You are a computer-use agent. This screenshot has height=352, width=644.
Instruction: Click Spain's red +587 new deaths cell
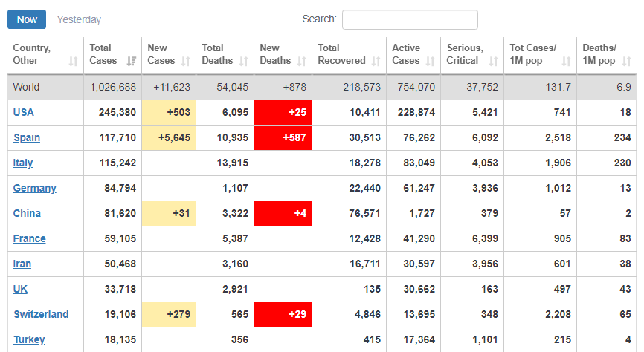pos(283,137)
